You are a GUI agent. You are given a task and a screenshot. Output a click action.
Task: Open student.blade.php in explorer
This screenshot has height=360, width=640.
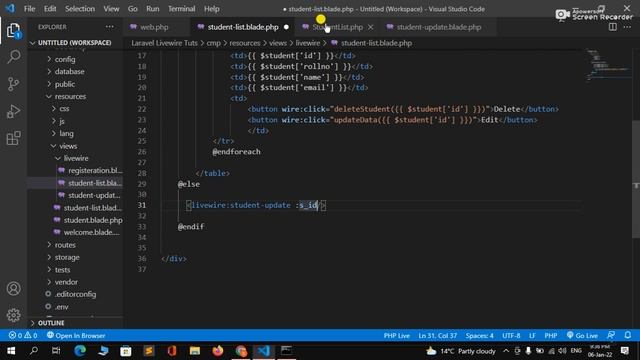[93, 220]
